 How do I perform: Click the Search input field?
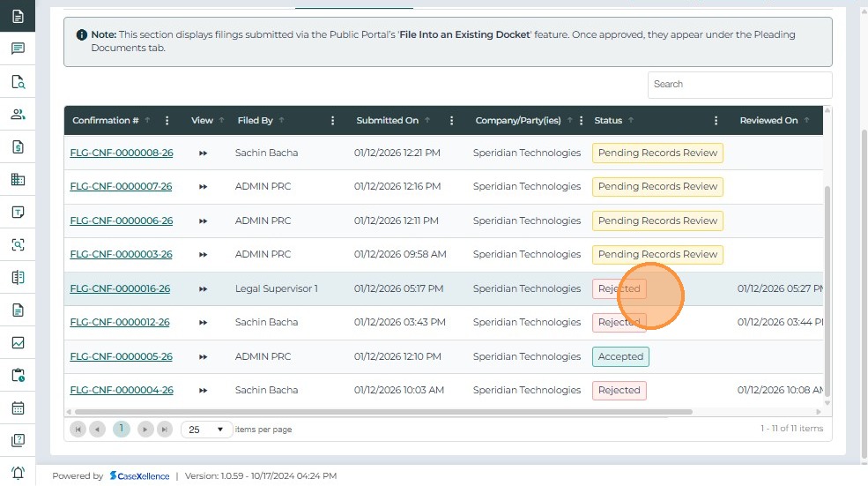pyautogui.click(x=739, y=85)
